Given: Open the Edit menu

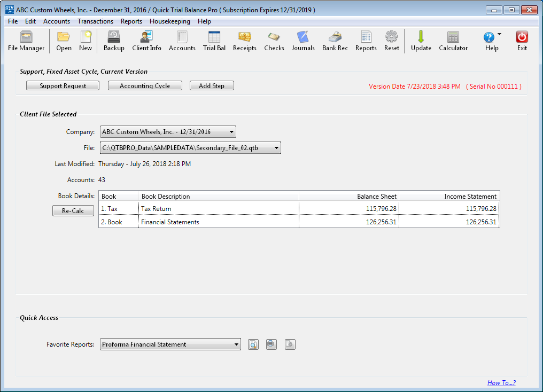Looking at the screenshot, I should coord(30,21).
